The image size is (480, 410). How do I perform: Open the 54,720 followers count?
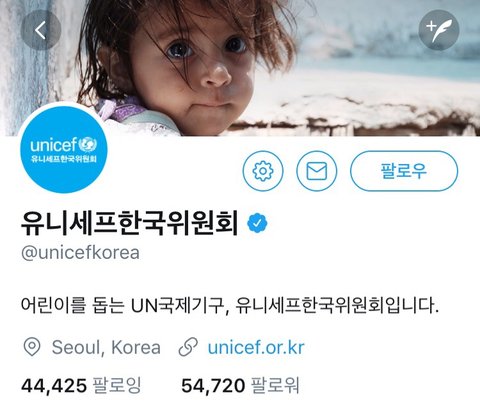coord(213,386)
